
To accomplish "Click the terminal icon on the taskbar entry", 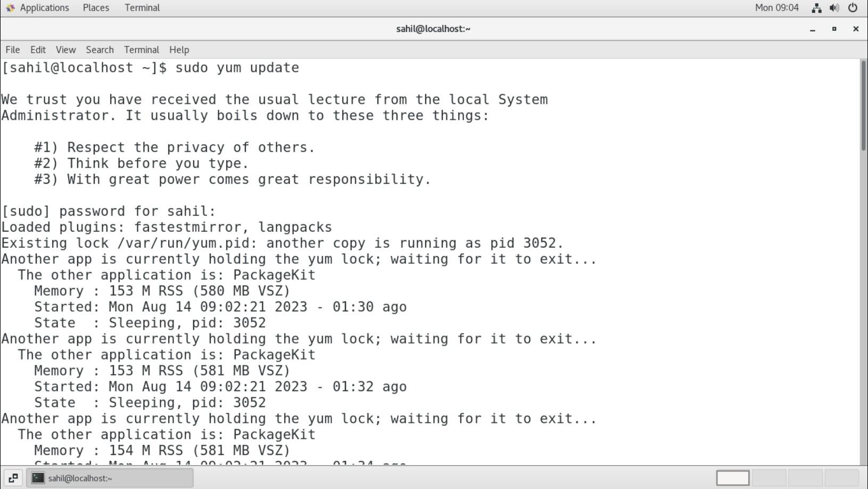I will 38,478.
